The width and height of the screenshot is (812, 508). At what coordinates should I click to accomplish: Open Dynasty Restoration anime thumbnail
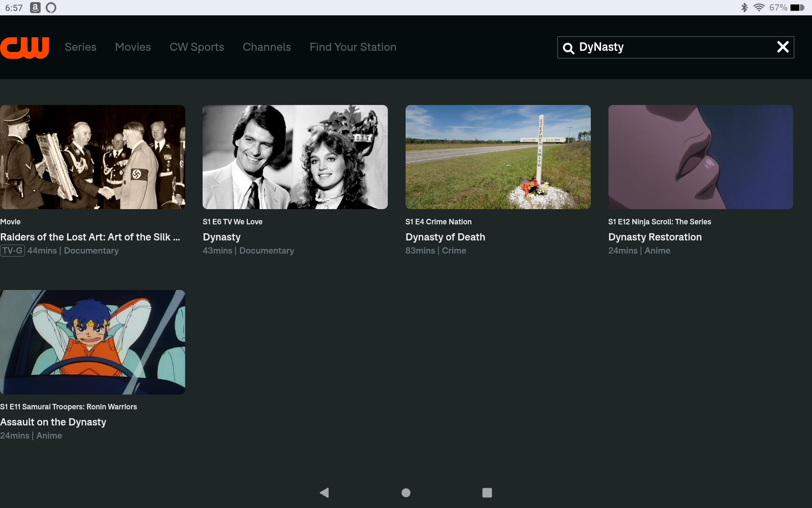pos(700,157)
